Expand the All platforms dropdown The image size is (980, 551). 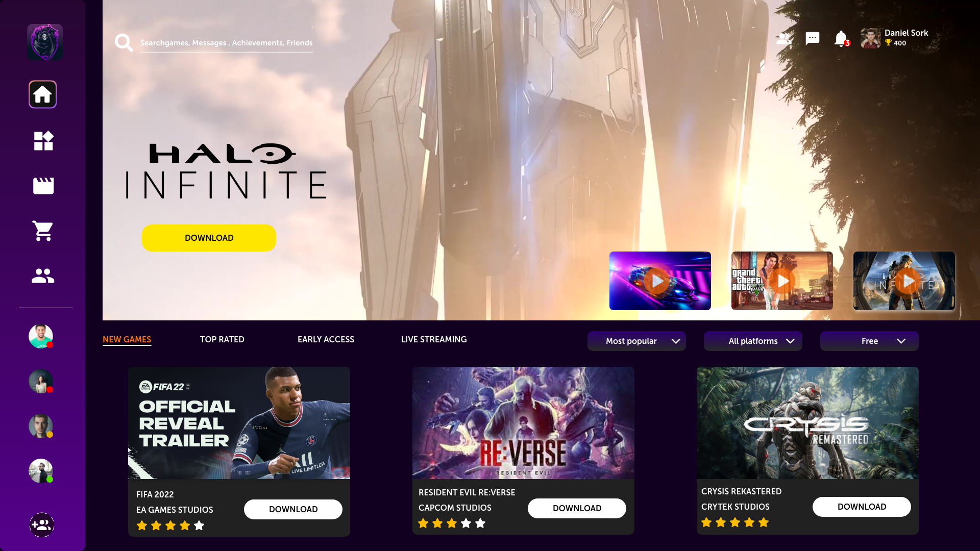753,341
